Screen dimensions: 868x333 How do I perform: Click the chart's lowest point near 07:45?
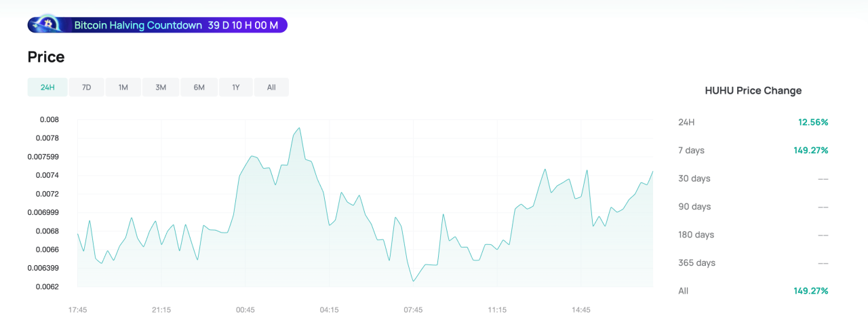tap(413, 281)
